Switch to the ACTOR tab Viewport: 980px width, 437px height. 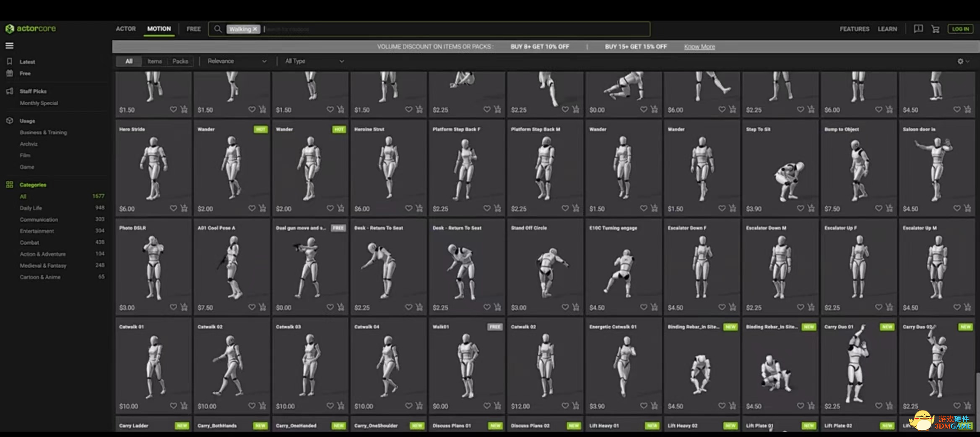point(126,29)
